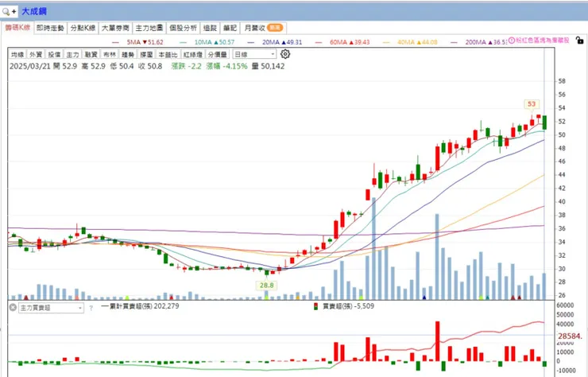Click the orange badge on the 月營收 tab
Image resolution: width=588 pixels, height=377 pixels.
(275, 28)
